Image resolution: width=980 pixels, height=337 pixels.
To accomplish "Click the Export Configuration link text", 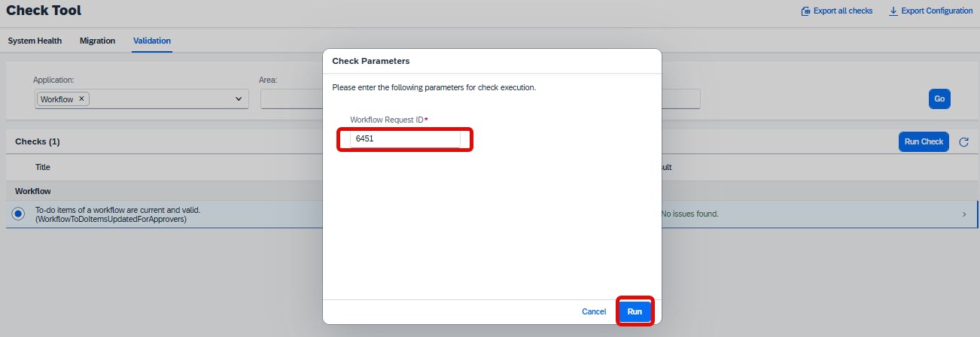I will point(937,11).
